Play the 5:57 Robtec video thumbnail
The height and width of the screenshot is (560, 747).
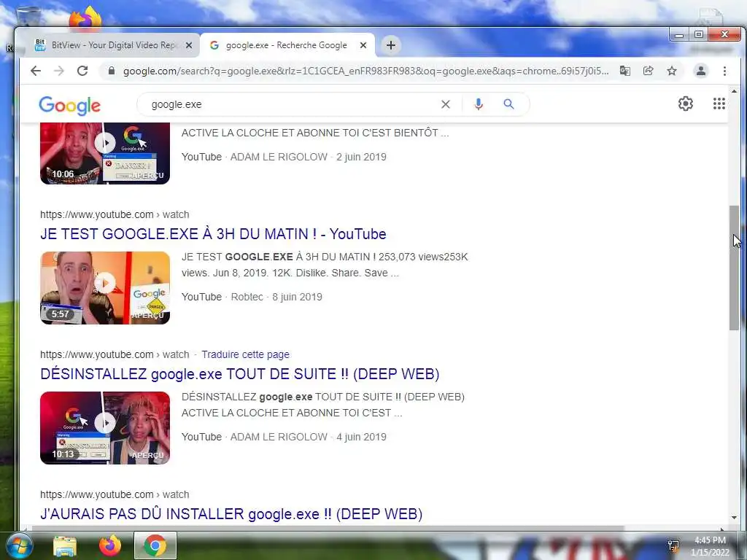(x=105, y=288)
